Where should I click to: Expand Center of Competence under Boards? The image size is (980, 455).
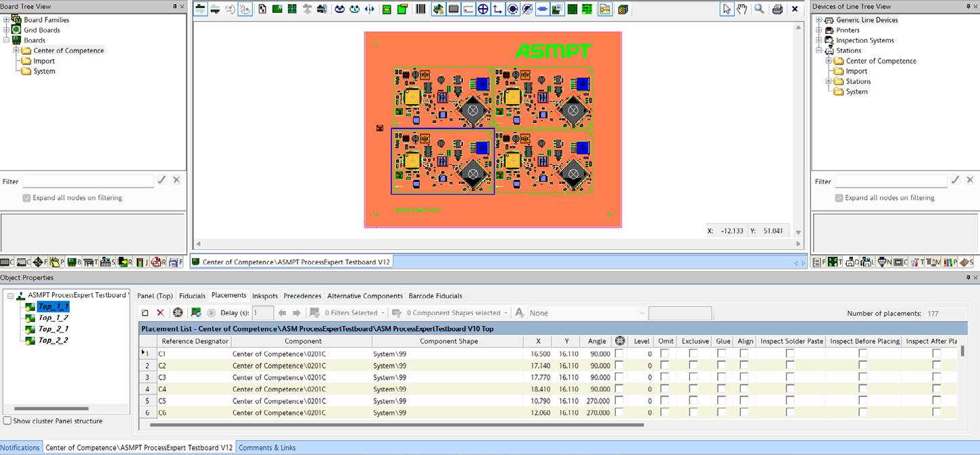[x=16, y=50]
